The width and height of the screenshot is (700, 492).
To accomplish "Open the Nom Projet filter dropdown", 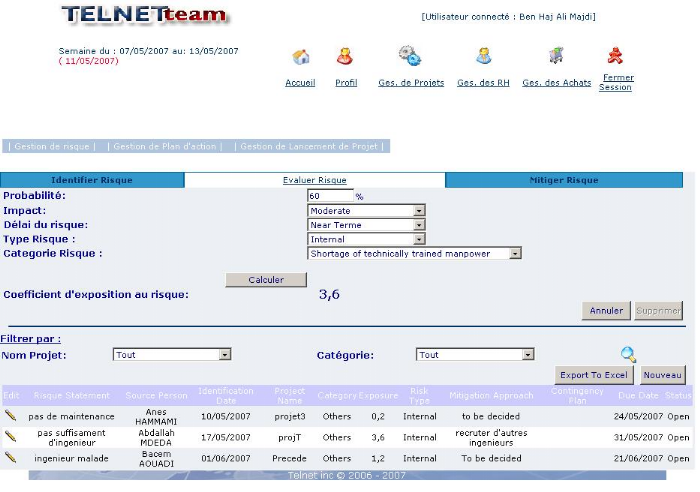I will pyautogui.click(x=225, y=354).
